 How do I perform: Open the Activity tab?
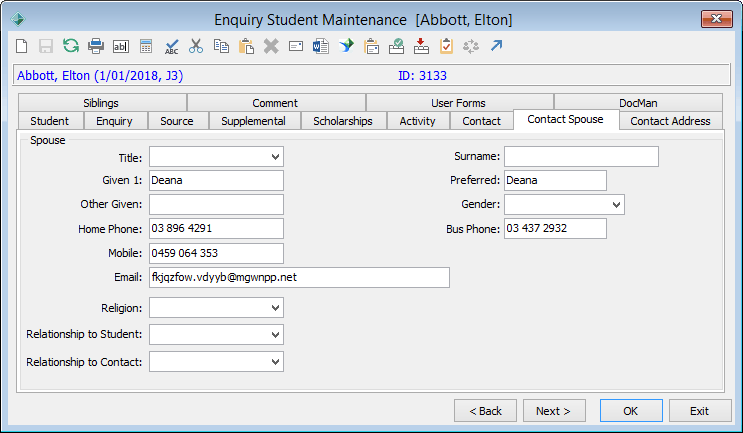coord(418,121)
